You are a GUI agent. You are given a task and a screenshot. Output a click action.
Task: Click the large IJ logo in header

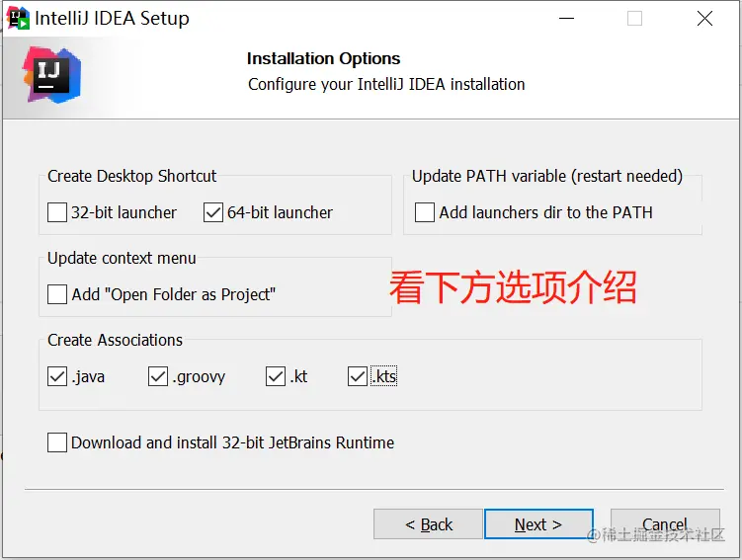coord(52,75)
